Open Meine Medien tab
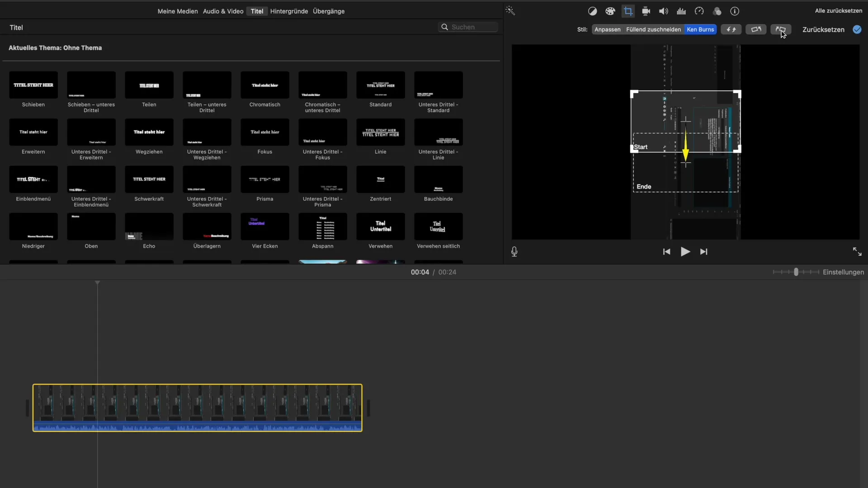The image size is (868, 488). [x=178, y=11]
